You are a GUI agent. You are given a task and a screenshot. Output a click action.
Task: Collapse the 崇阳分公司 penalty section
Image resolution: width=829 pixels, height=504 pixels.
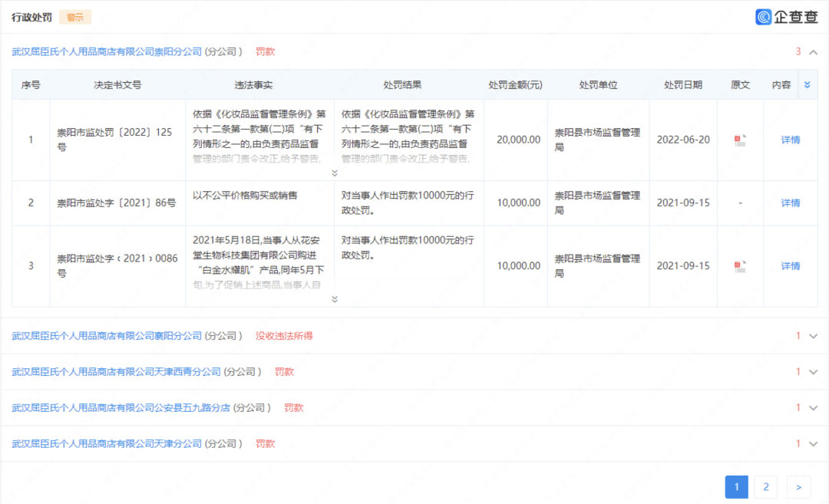814,51
